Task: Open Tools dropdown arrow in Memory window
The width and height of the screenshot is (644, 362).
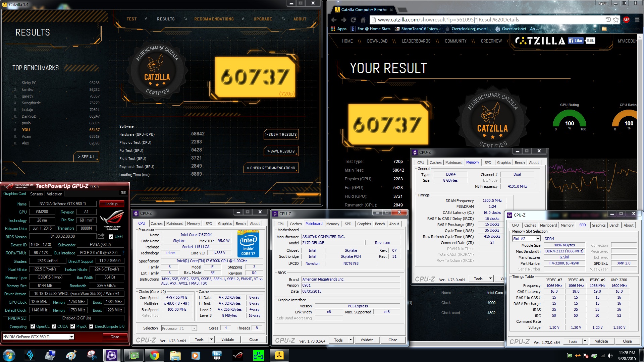Action: tap(490, 279)
